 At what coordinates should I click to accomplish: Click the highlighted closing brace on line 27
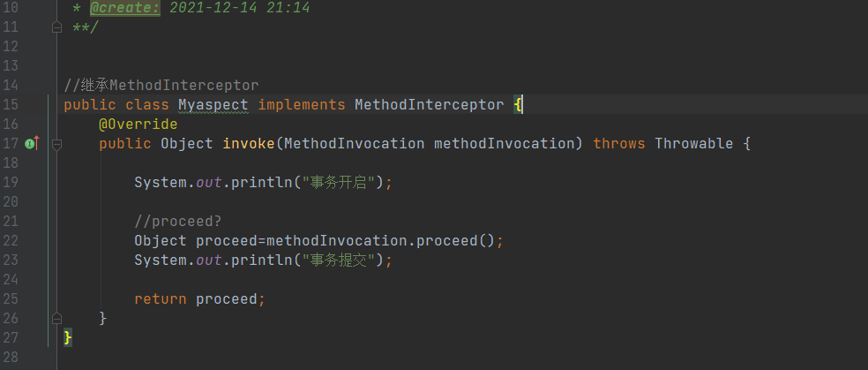point(68,337)
